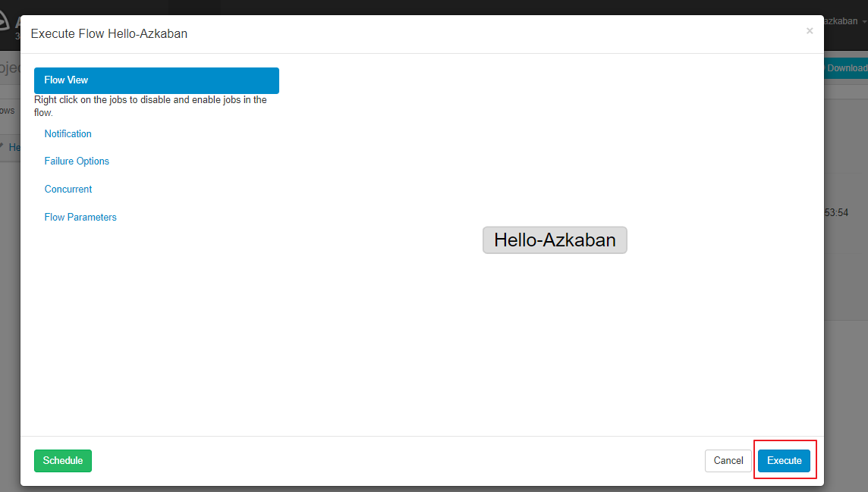This screenshot has height=492, width=868.
Task: Open the Notification settings tab
Action: coord(68,134)
